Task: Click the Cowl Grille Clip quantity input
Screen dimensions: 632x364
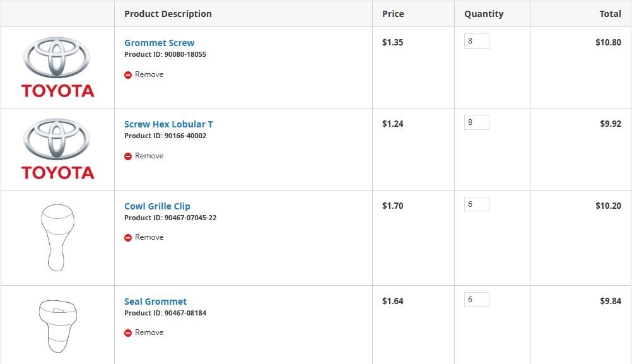Action: (x=476, y=204)
